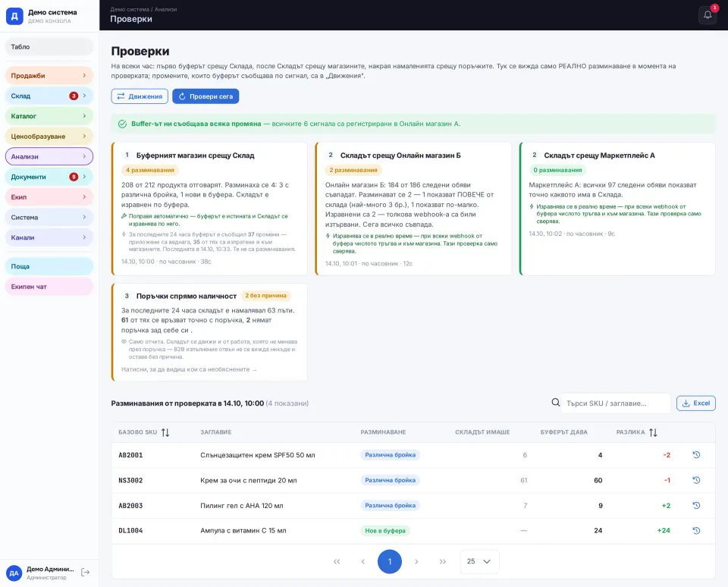Click SKU cell AB2003
This screenshot has width=728, height=587.
pos(130,505)
